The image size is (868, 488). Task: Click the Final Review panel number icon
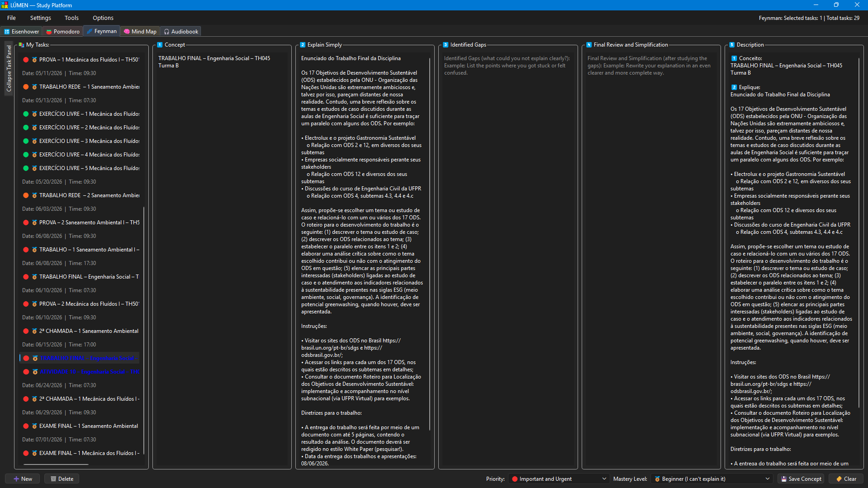[589, 45]
